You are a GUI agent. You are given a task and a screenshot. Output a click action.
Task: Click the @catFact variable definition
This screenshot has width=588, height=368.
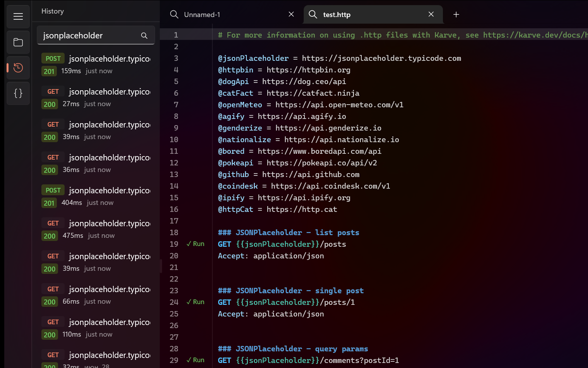coord(236,93)
